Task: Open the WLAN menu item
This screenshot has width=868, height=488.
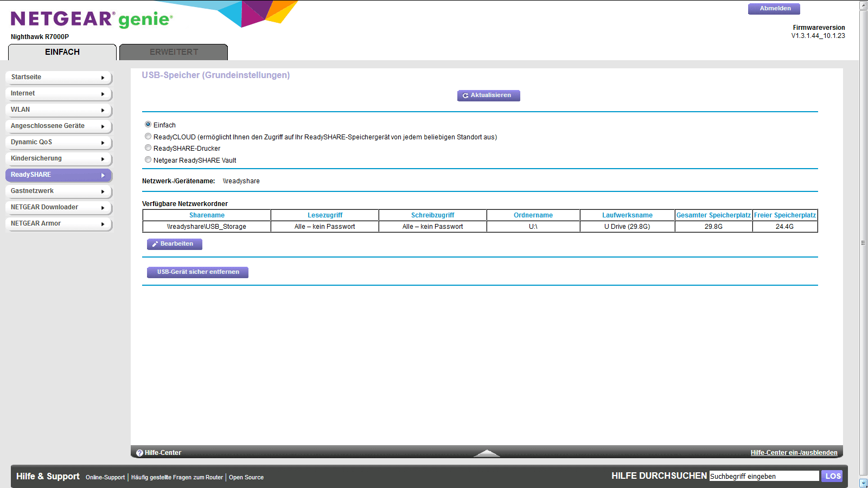Action: tap(59, 110)
